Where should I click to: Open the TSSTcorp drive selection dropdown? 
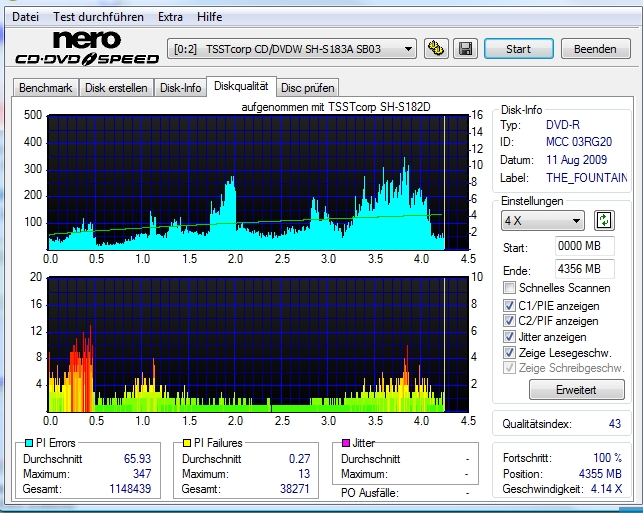292,48
